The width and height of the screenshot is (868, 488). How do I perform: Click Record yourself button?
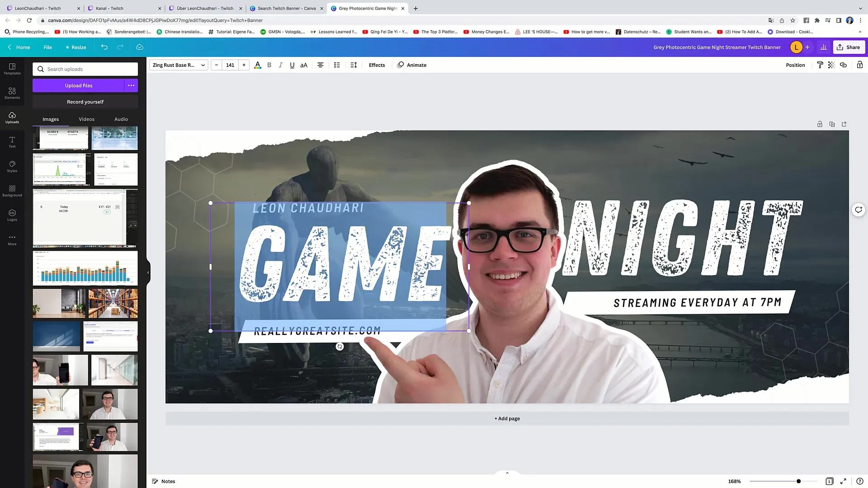85,102
